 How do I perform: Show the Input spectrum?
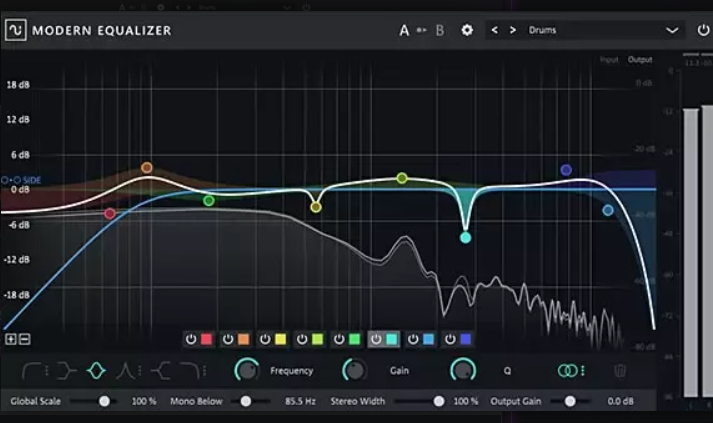tap(609, 60)
